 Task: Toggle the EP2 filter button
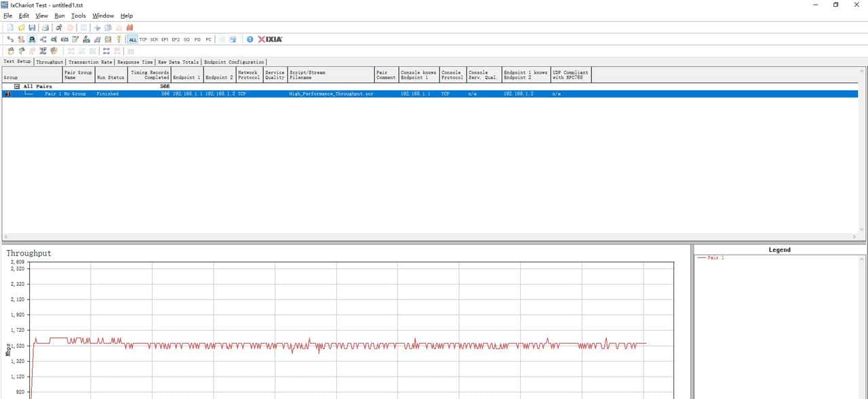point(176,39)
